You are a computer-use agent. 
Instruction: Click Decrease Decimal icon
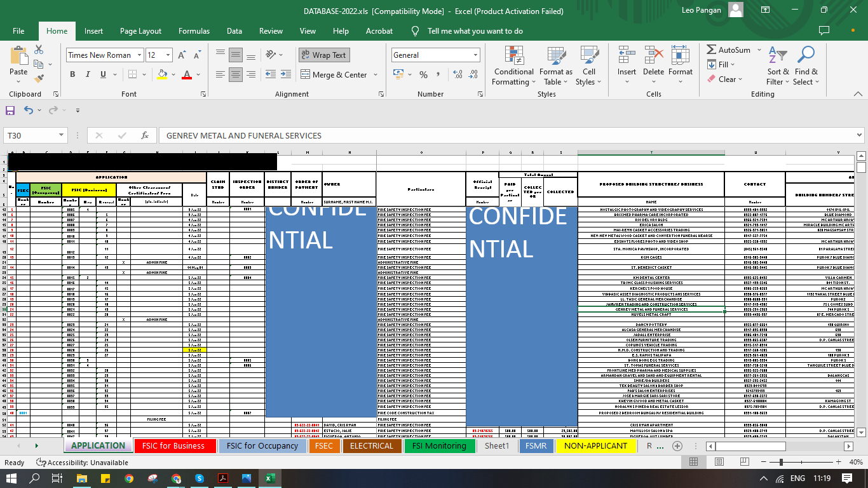pos(473,75)
